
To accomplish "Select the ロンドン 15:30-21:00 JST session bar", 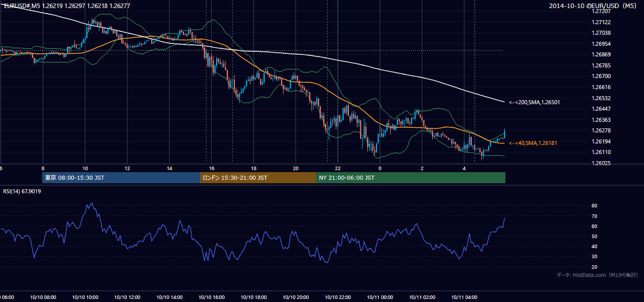I will tap(258, 178).
